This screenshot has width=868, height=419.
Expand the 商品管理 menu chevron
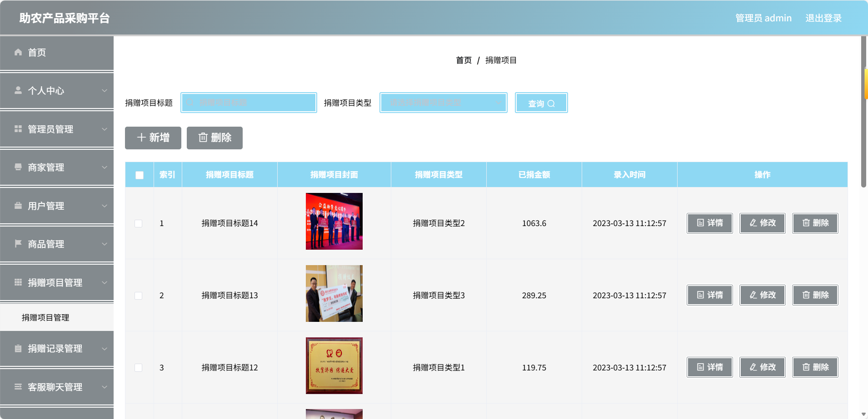105,244
